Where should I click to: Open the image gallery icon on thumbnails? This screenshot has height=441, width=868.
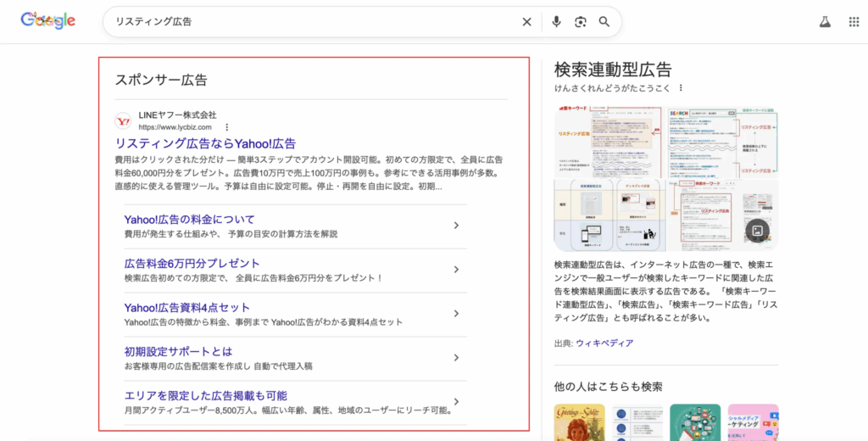757,230
